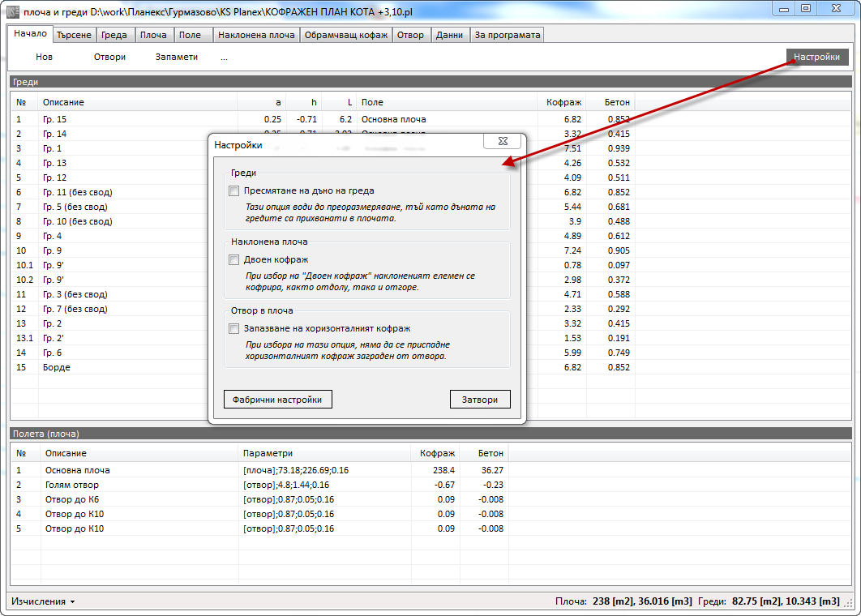861x616 pixels.
Task: Click the '...' toolbar item
Action: click(224, 58)
